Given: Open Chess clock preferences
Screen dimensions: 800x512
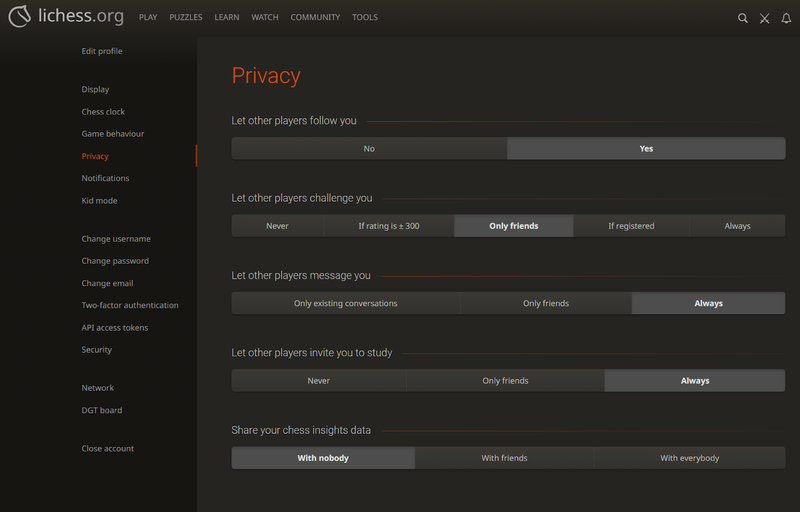Looking at the screenshot, I should click(x=103, y=112).
